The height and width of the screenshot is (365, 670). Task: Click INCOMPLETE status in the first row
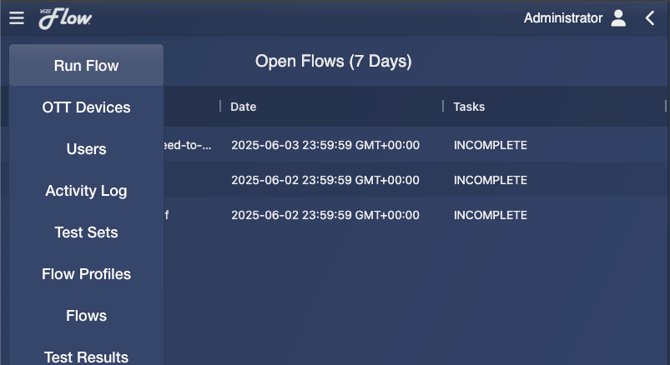490,145
